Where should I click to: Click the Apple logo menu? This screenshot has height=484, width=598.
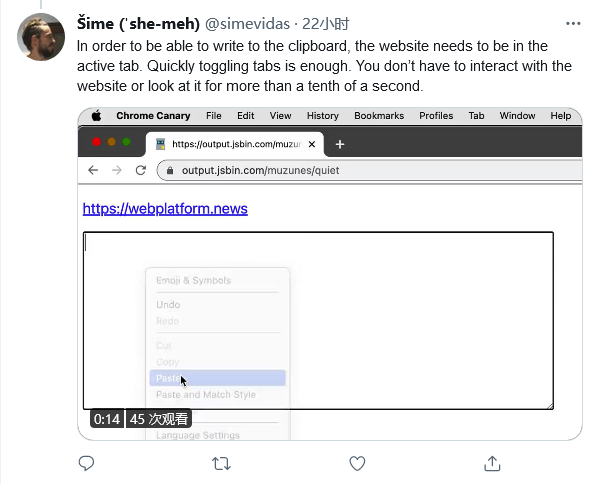(x=96, y=116)
